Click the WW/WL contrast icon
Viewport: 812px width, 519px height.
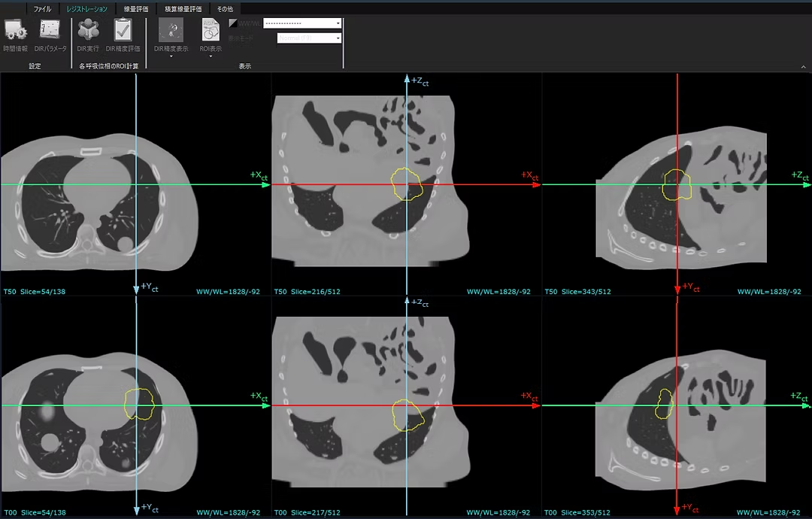[233, 23]
